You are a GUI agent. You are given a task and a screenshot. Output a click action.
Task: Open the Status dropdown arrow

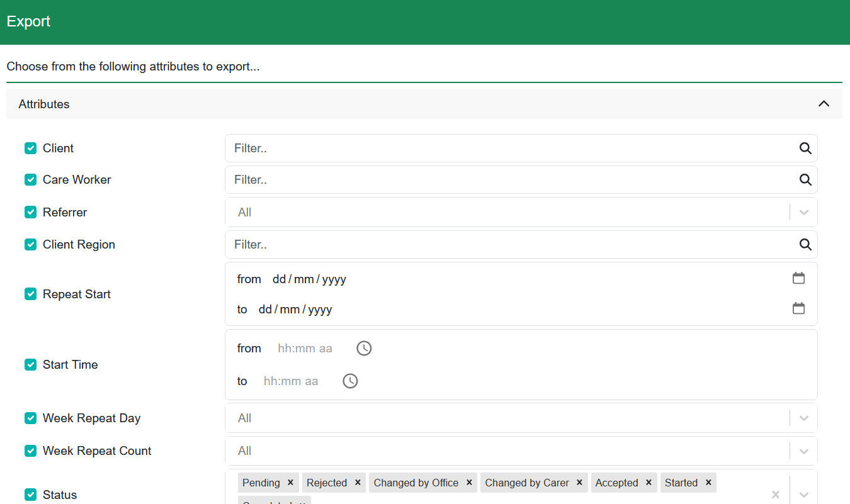pyautogui.click(x=804, y=495)
